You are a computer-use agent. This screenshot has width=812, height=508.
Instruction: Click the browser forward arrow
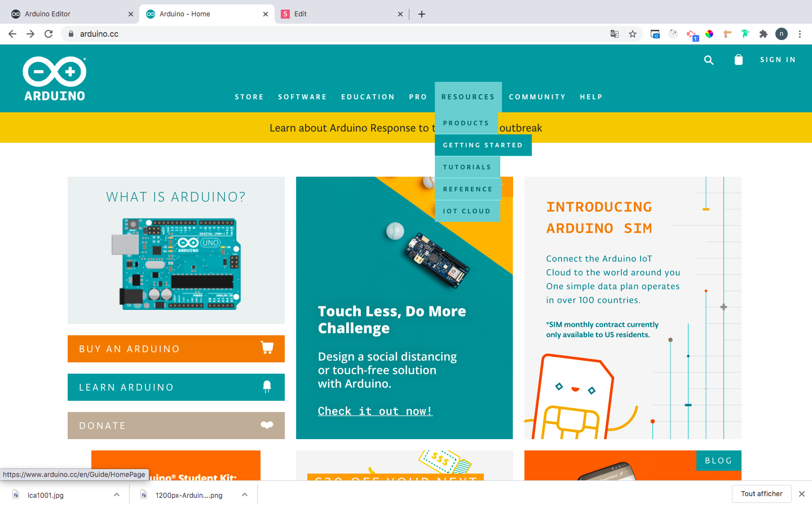point(30,34)
